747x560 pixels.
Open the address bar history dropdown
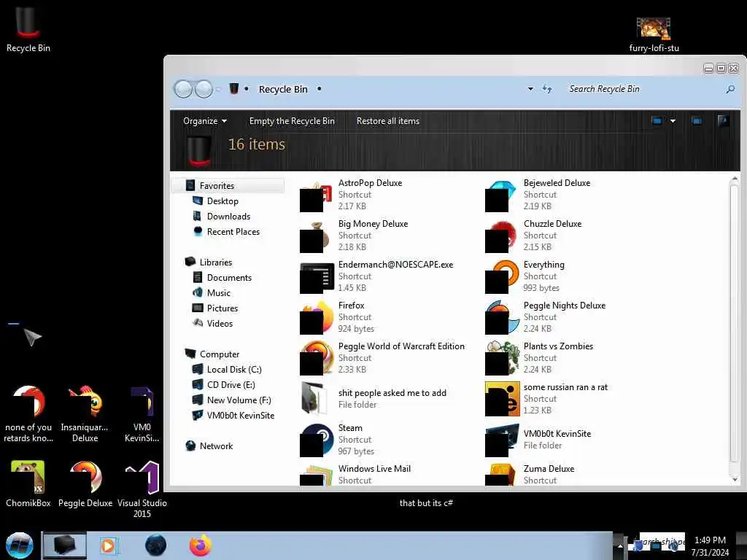(530, 89)
